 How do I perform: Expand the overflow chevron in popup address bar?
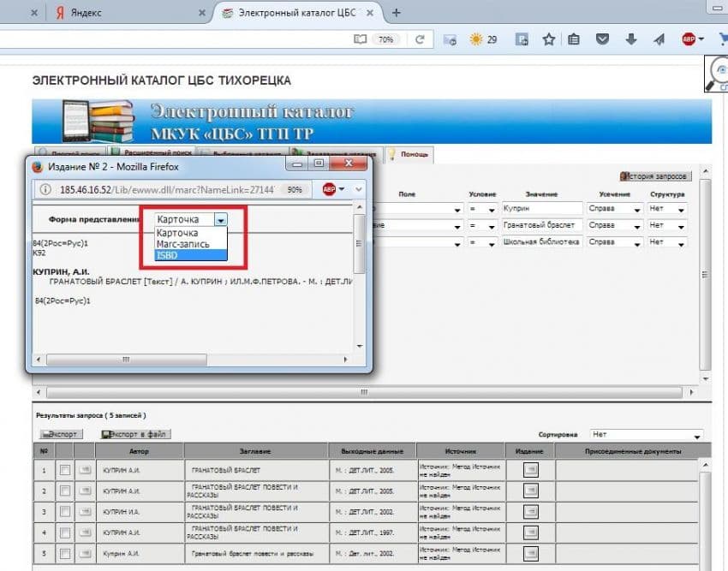tap(358, 189)
